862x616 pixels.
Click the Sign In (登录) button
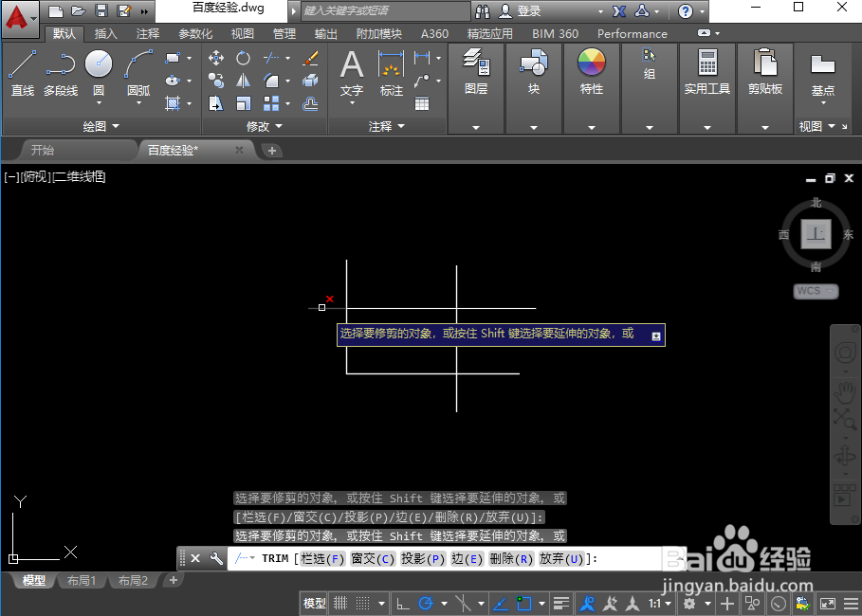[x=521, y=10]
